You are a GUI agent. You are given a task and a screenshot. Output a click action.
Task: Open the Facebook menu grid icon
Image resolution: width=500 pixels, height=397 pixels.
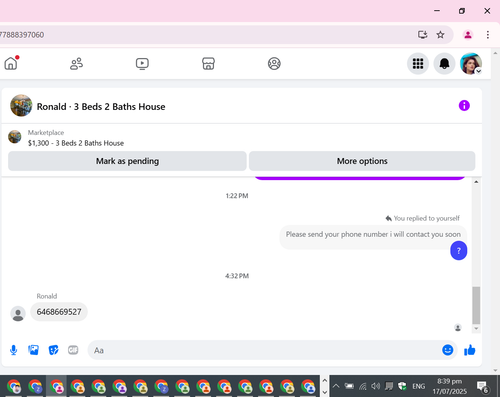click(418, 63)
